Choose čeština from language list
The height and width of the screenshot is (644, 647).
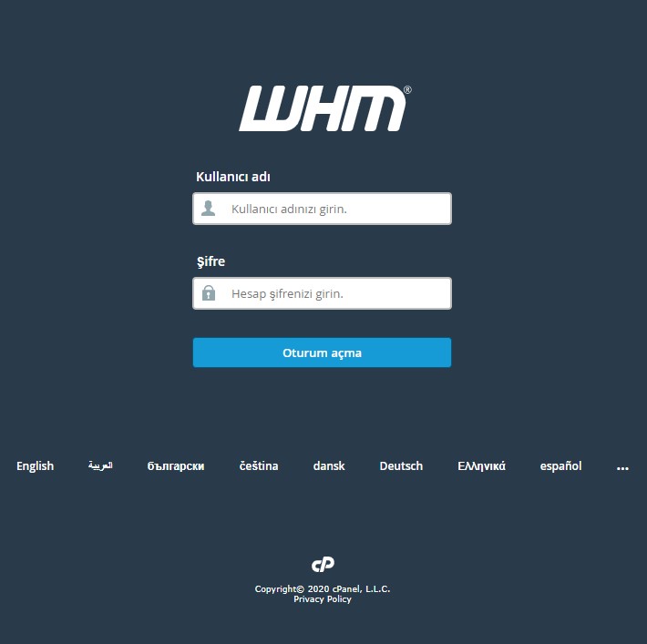(x=259, y=465)
